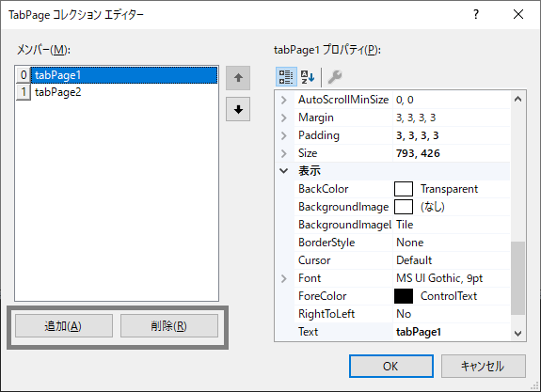Click the BackColor white swatch
The image size is (541, 392).
point(404,189)
